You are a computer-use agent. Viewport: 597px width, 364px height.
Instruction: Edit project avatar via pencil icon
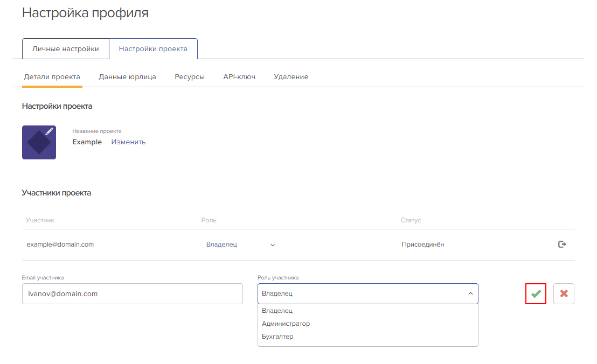[49, 131]
